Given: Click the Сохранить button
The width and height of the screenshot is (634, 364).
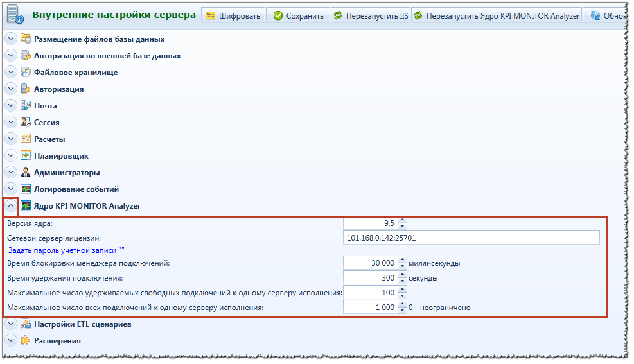Looking at the screenshot, I should pos(298,16).
